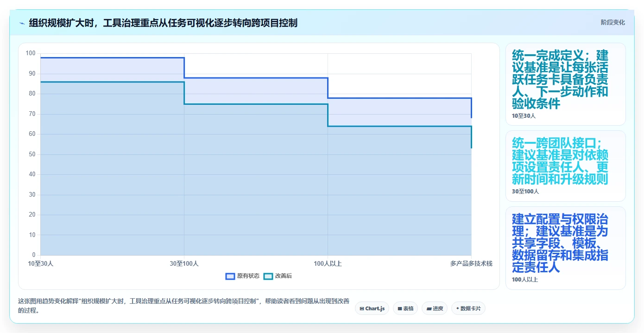Viewport: 644px width, 333px height.
Task: Click the 20 y-axis value
Action: click(32, 215)
